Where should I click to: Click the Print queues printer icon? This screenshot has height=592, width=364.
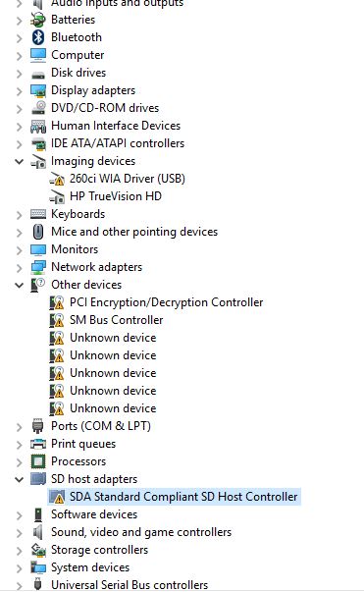coord(38,444)
